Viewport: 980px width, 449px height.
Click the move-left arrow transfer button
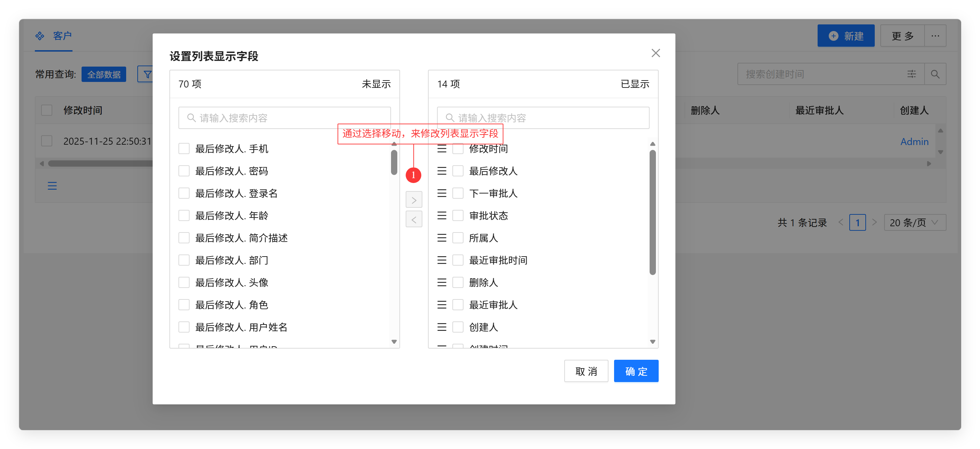point(414,220)
